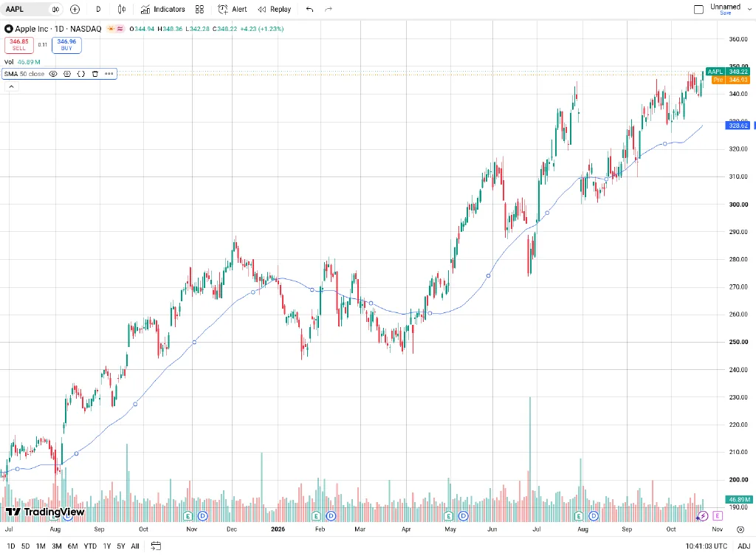Open the D interval dropdown
The height and width of the screenshot is (556, 756).
click(x=98, y=9)
